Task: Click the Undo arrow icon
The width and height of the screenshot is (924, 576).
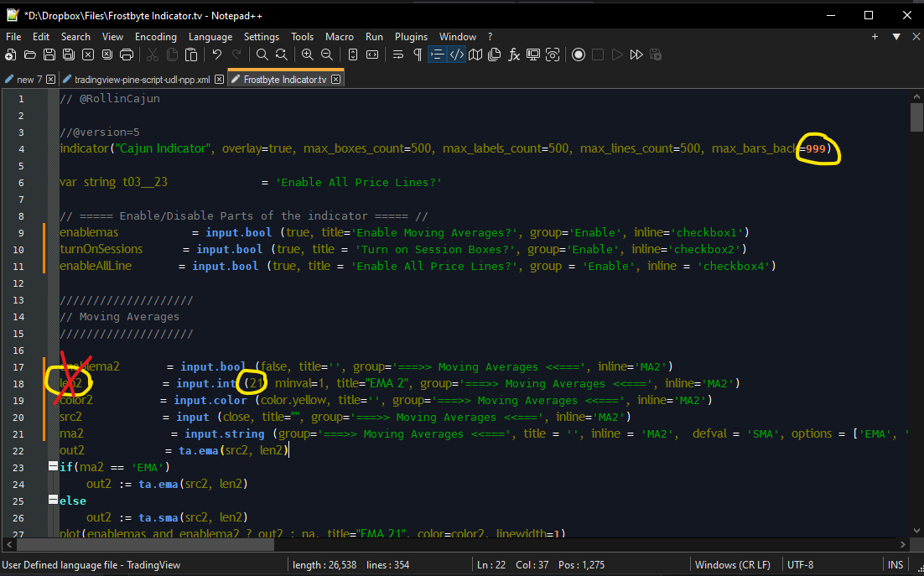Action: click(217, 54)
